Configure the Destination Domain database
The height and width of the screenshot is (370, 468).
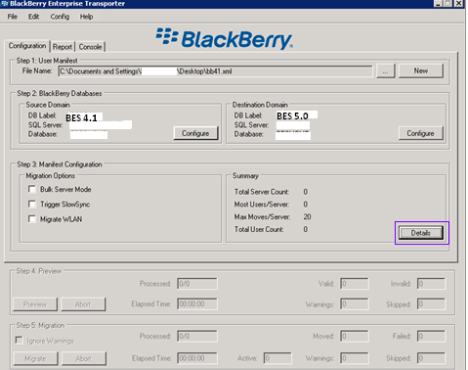click(421, 133)
